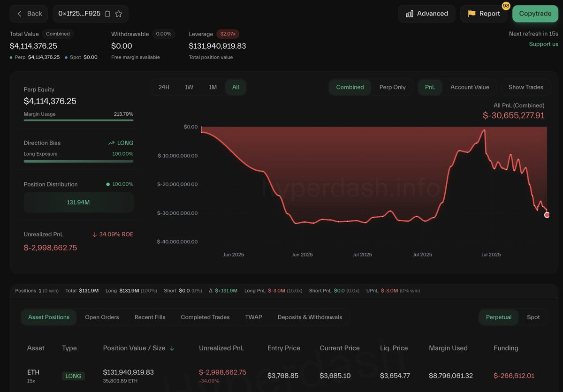Click the Combined badge next to Total Value

[58, 34]
